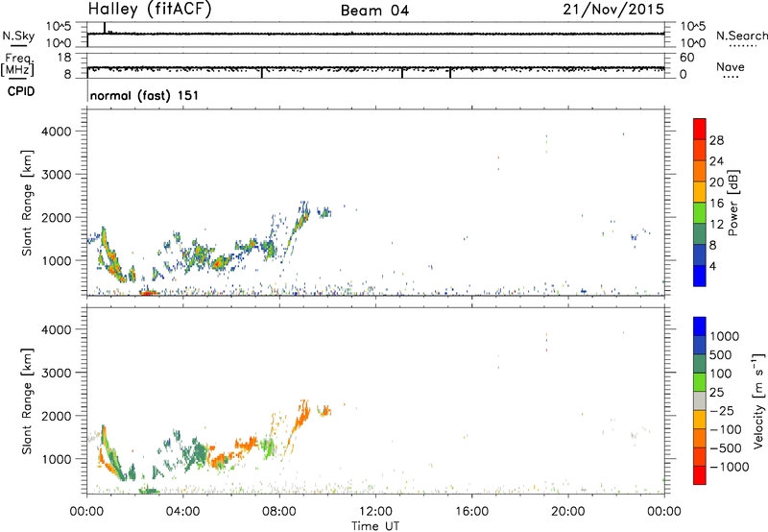The width and height of the screenshot is (768, 532).
Task: Click the "Time UT" axis title
Action: coord(375,526)
